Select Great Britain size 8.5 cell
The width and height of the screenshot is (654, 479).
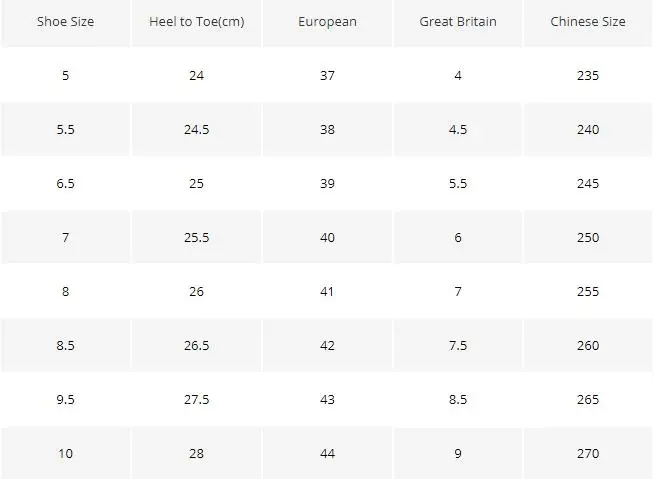coord(458,399)
